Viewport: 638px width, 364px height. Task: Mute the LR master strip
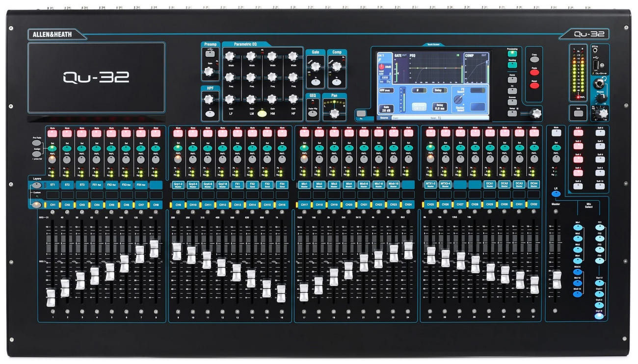tap(556, 132)
